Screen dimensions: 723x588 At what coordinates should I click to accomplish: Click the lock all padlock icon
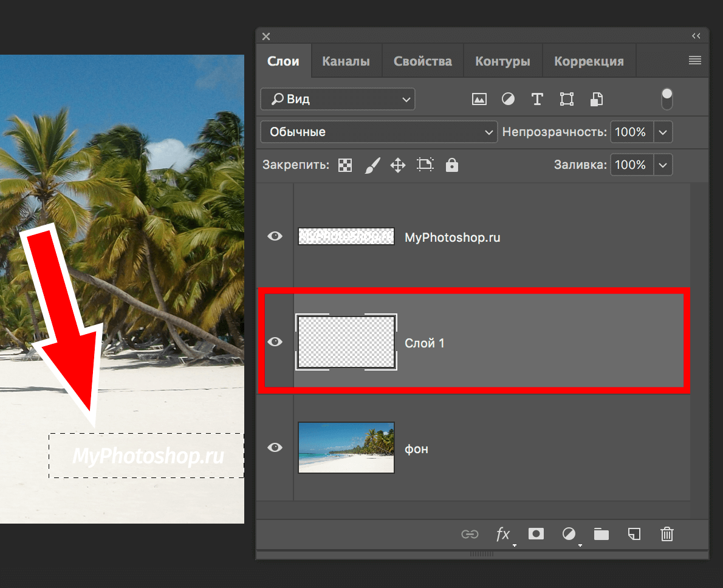click(x=451, y=165)
